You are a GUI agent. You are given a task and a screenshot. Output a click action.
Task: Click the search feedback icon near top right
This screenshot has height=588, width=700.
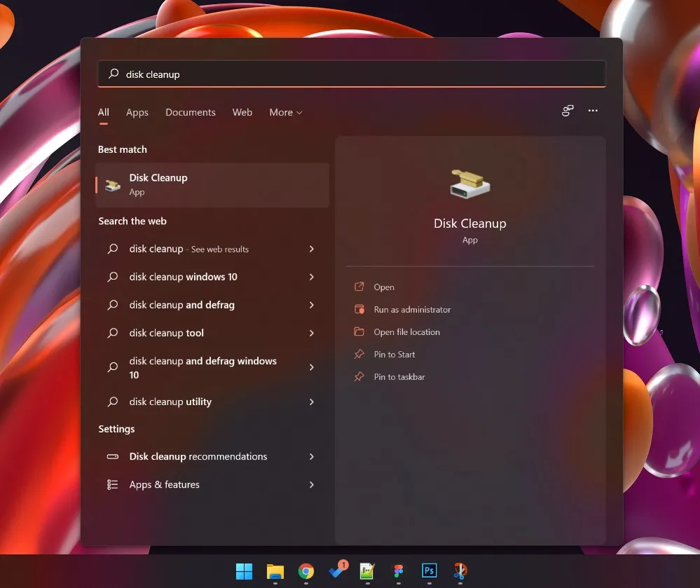(567, 111)
